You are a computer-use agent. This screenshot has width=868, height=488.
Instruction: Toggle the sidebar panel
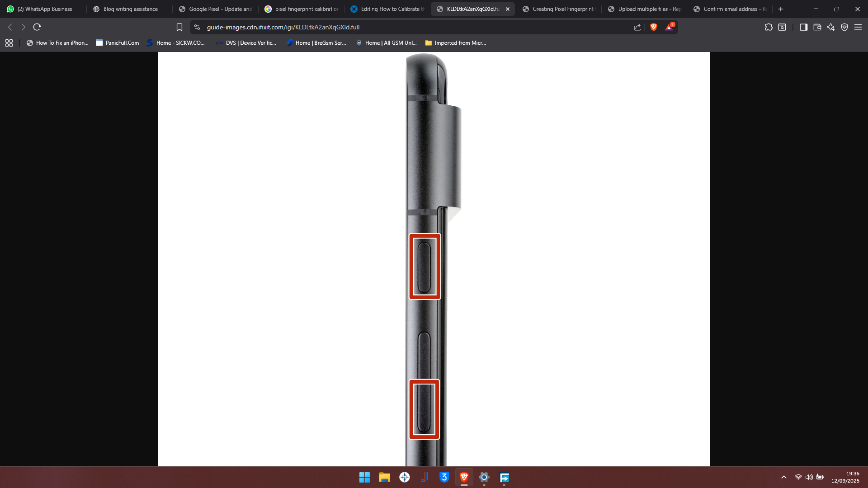click(x=803, y=27)
